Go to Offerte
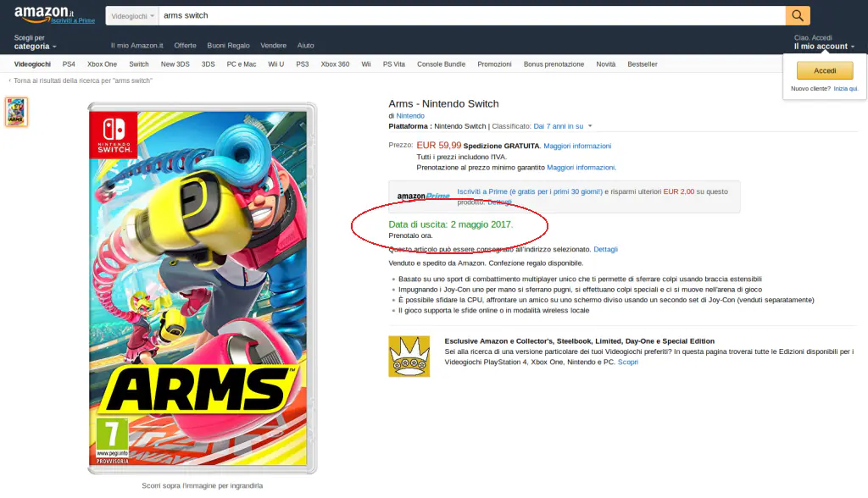Viewport: 868px width, 498px height. point(185,46)
